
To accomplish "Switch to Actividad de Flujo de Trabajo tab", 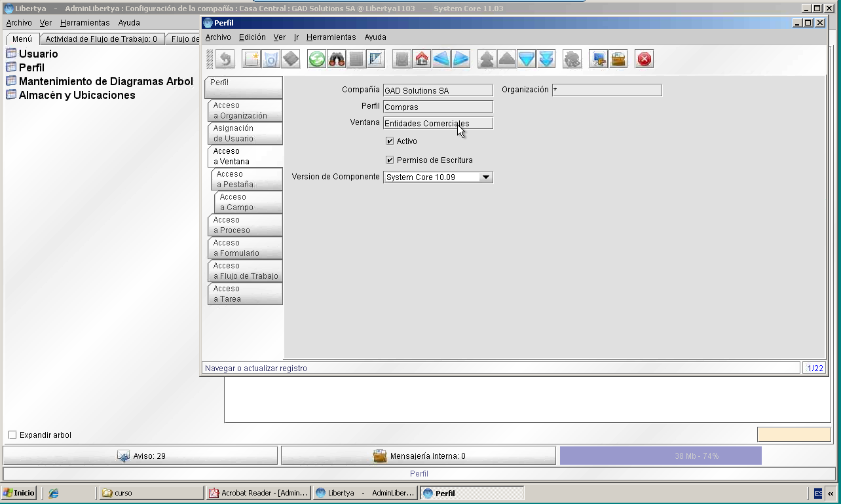I will [x=102, y=39].
